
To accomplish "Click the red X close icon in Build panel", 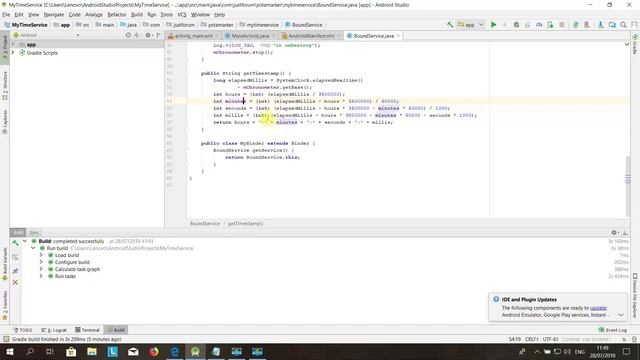I will (x=15, y=282).
